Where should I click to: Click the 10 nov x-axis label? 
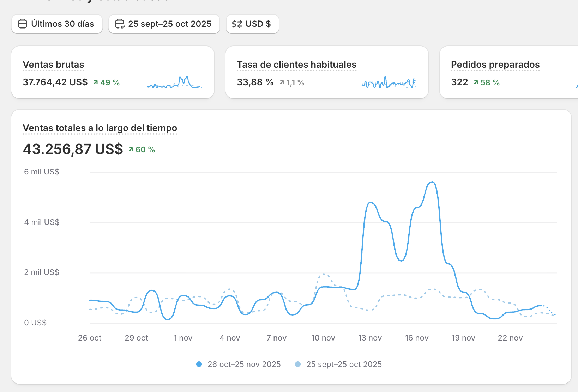click(x=323, y=338)
